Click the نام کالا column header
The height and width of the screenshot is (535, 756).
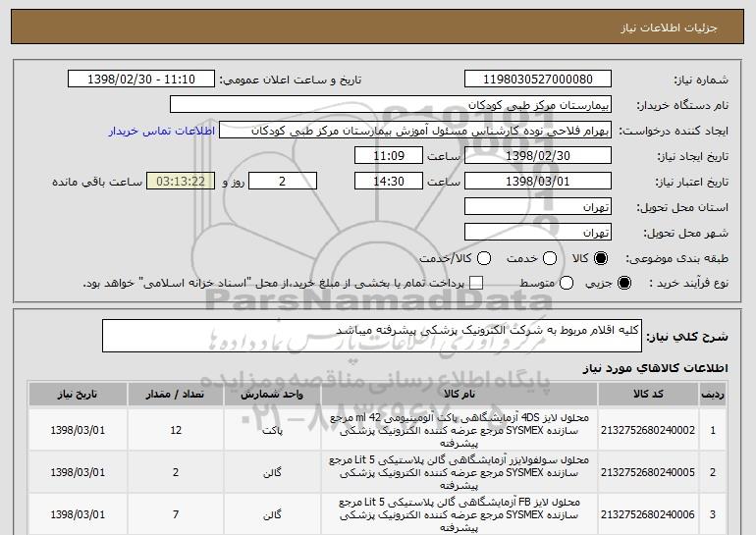click(x=459, y=395)
